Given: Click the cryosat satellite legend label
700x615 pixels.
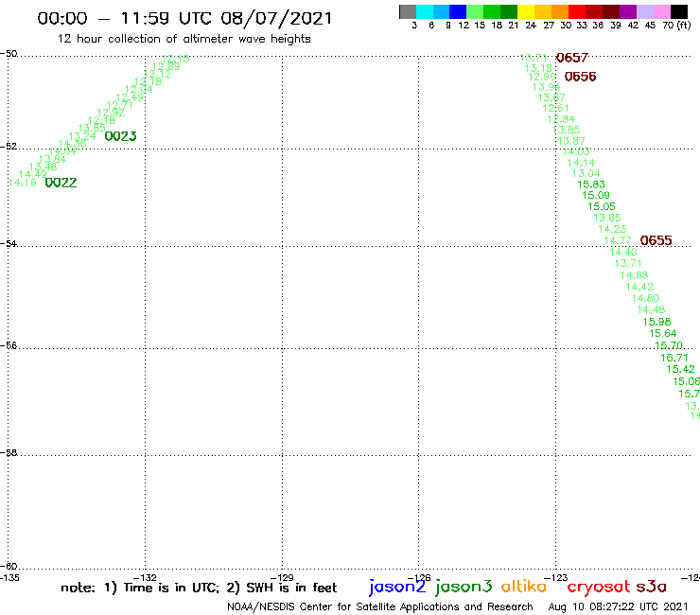Looking at the screenshot, I should [598, 587].
